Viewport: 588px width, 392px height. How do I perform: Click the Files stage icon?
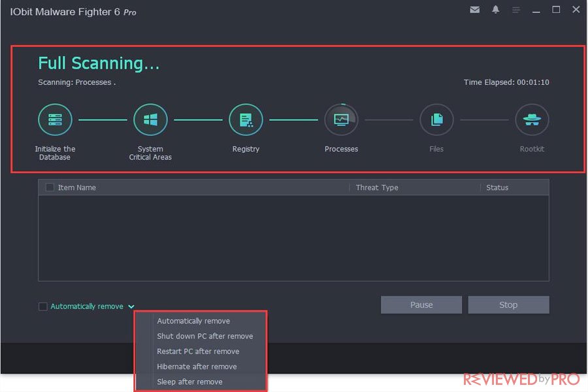pyautogui.click(x=436, y=120)
